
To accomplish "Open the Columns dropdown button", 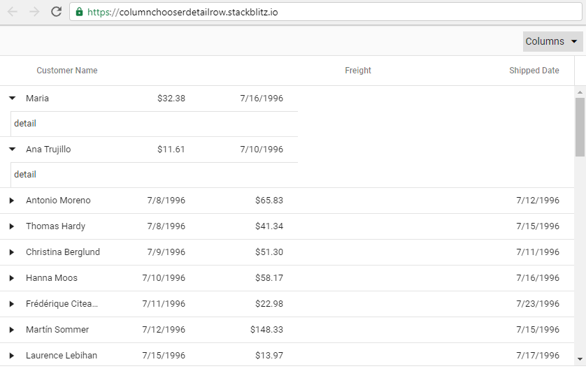I will tap(552, 41).
